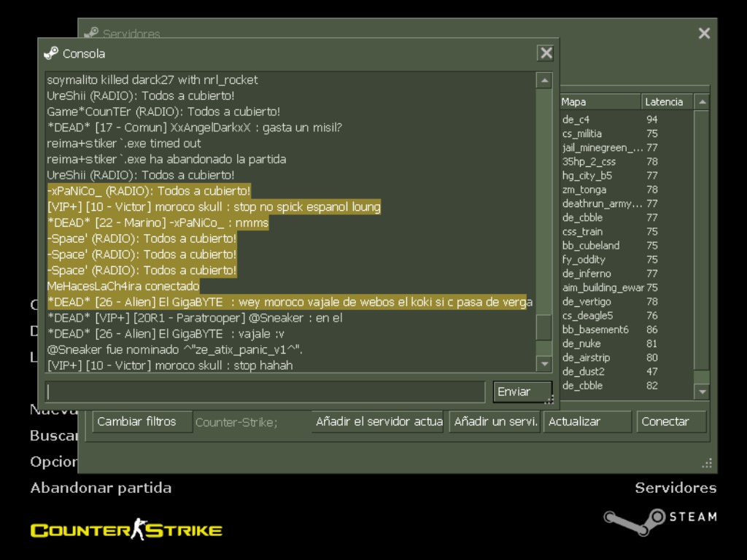Click the '-xPaNiCo_ : nmms' chat line
This screenshot has height=560, width=747.
(x=158, y=223)
